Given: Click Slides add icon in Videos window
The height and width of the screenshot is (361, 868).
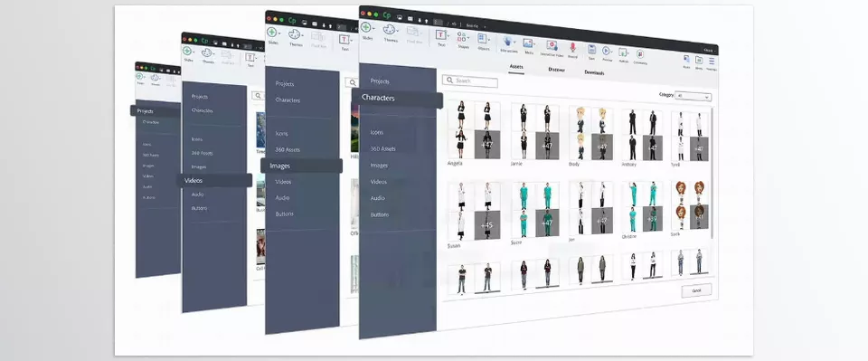Looking at the screenshot, I should pyautogui.click(x=187, y=51).
